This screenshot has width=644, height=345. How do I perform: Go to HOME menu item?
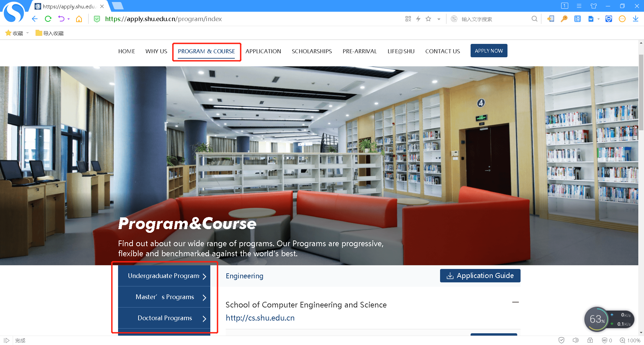tap(126, 51)
